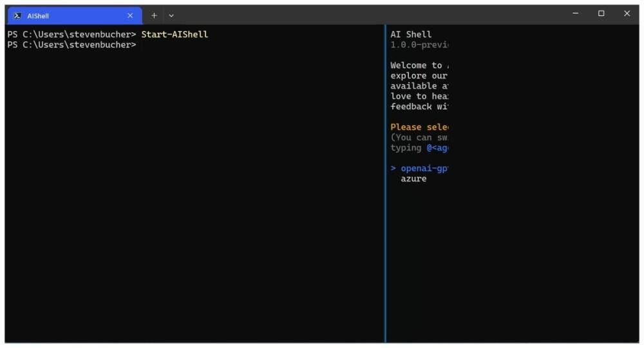Close the Windows Terminal window
Image resolution: width=644 pixels, height=348 pixels.
tap(627, 14)
